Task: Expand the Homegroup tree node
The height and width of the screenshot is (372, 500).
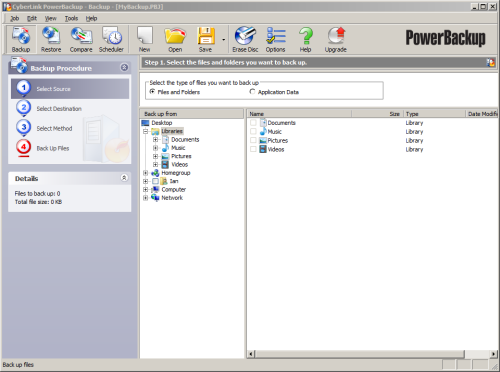Action: (x=146, y=173)
